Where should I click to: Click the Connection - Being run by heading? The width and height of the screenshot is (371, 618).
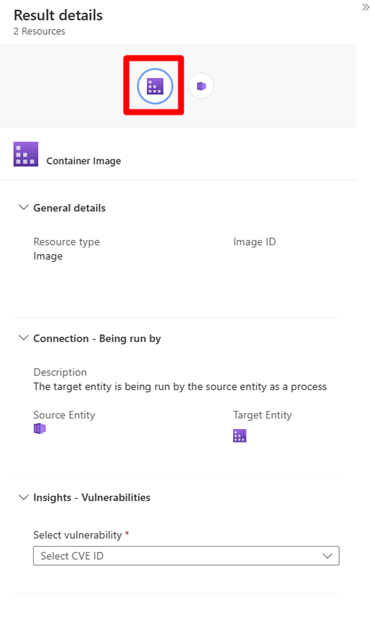[97, 339]
